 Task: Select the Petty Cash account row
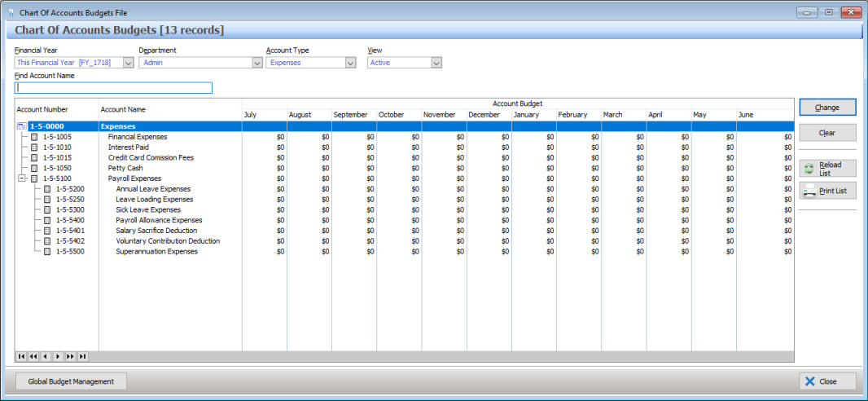pyautogui.click(x=125, y=168)
